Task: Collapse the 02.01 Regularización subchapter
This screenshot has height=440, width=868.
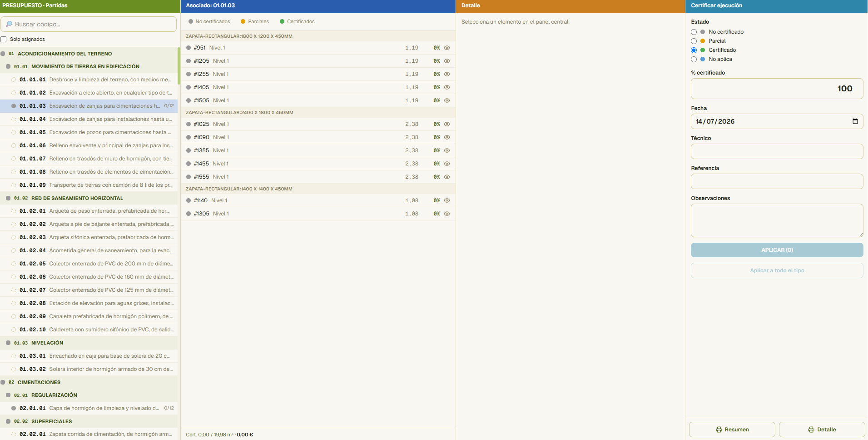Action: pos(89,395)
